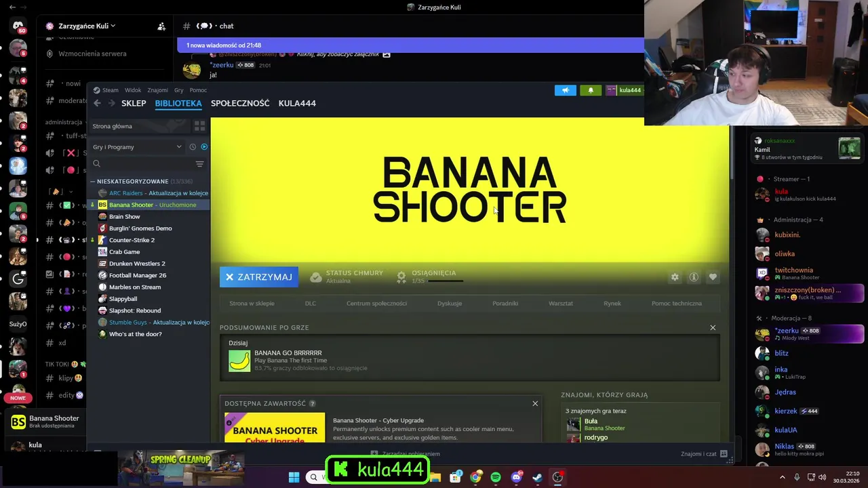This screenshot has width=868, height=488.
Task: Click Windows Start button
Action: click(x=294, y=477)
